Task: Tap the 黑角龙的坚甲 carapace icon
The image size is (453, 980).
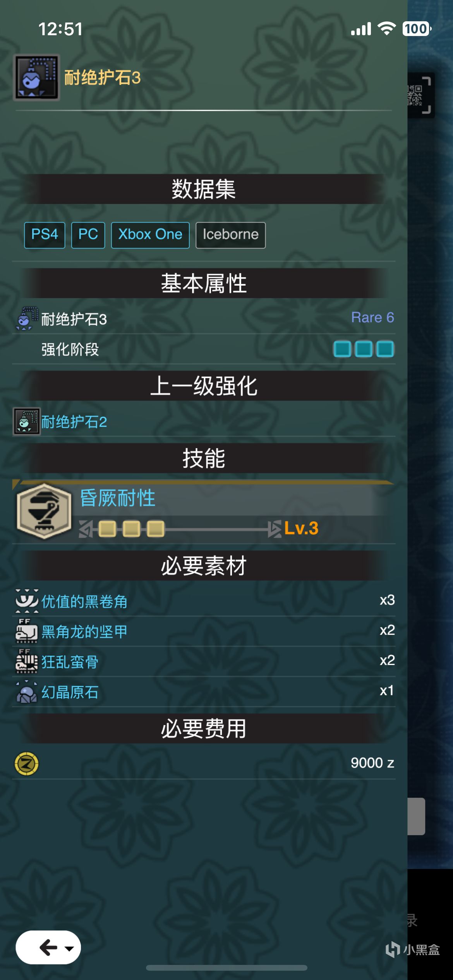Action: [x=26, y=631]
